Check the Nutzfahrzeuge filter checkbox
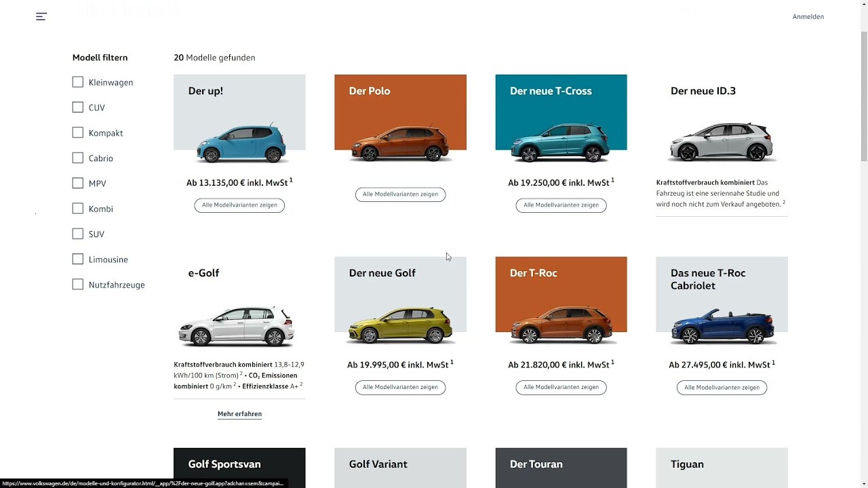868x488 pixels. pyautogui.click(x=77, y=285)
